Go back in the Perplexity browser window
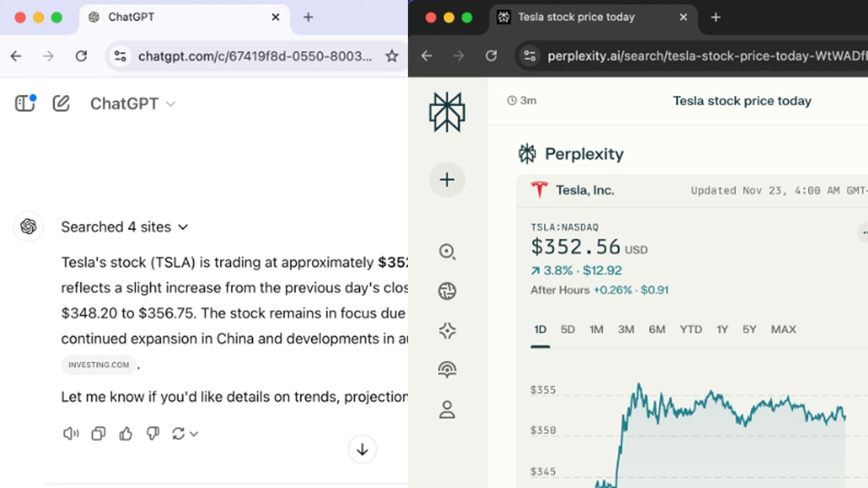 point(427,56)
